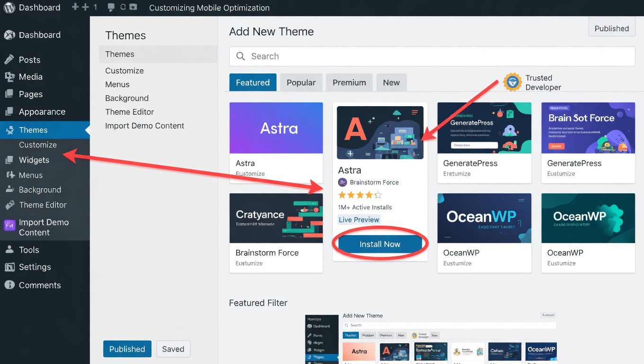Open Tools using its sidebar icon
The width and height of the screenshot is (644, 364).
(9, 250)
